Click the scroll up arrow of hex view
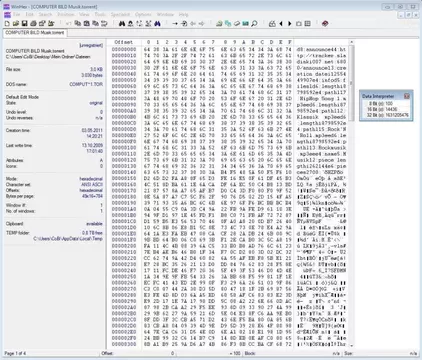 [x=351, y=42]
